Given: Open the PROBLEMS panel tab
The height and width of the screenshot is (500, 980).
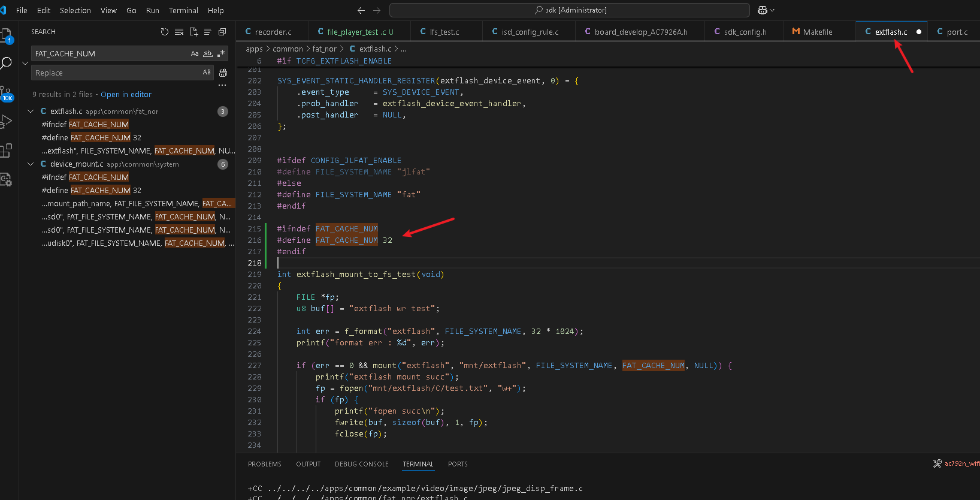Looking at the screenshot, I should pyautogui.click(x=265, y=464).
